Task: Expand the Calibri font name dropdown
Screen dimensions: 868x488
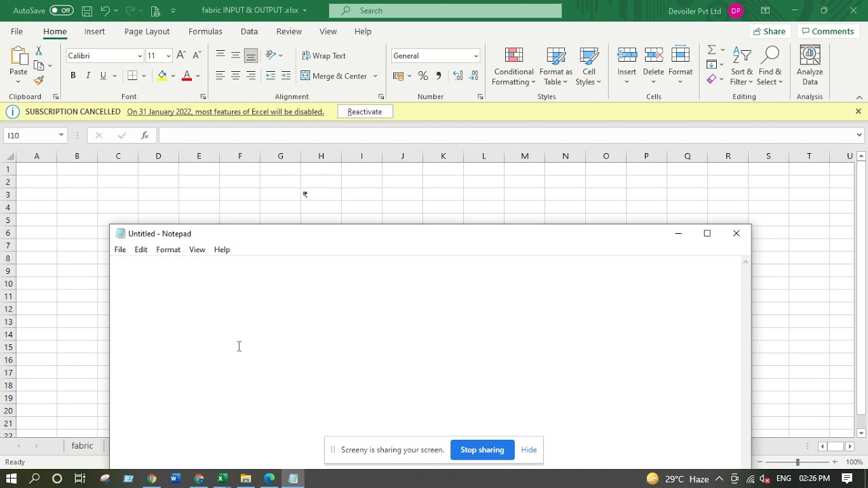Action: pyautogui.click(x=140, y=56)
